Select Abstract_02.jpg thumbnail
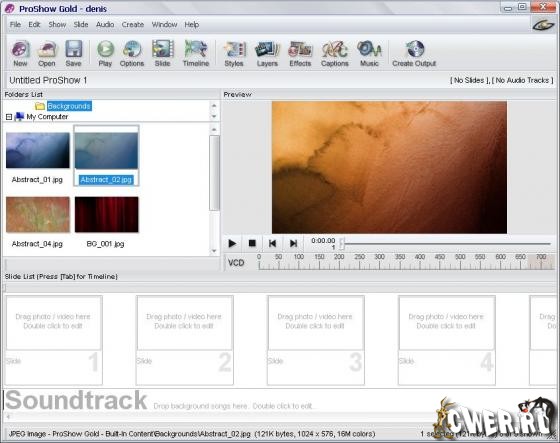This screenshot has height=443, width=560. coord(106,150)
